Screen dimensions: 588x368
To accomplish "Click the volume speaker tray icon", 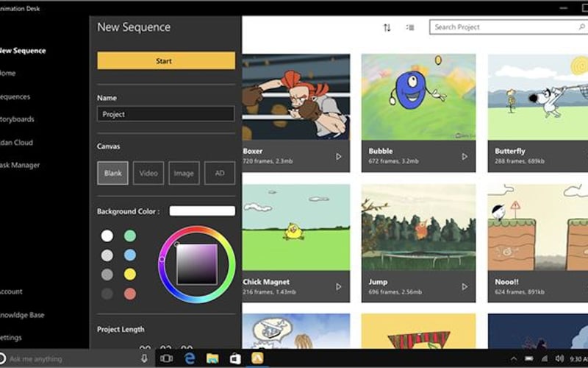I will (x=559, y=359).
